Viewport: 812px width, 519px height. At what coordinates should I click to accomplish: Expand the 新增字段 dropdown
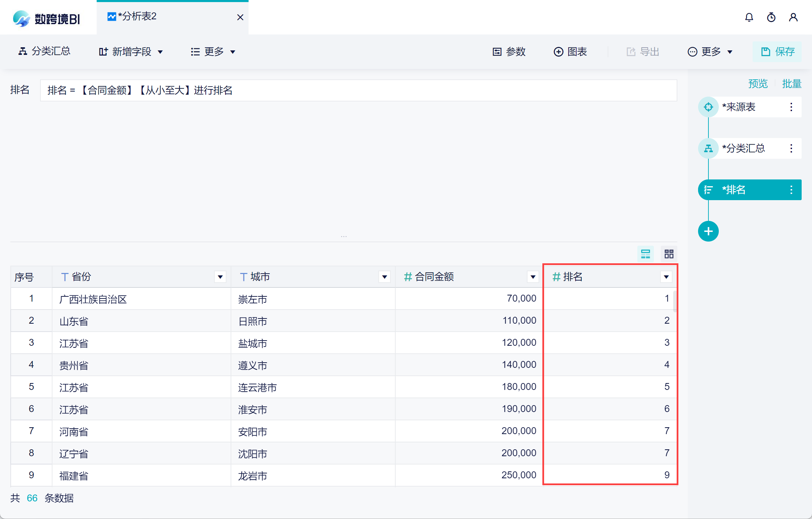pyautogui.click(x=131, y=52)
